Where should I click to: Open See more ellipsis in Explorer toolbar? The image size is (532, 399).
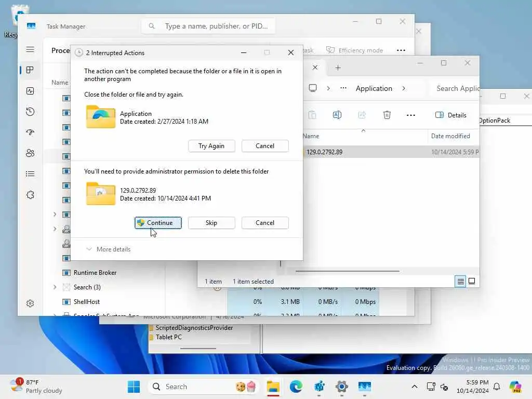coord(411,115)
